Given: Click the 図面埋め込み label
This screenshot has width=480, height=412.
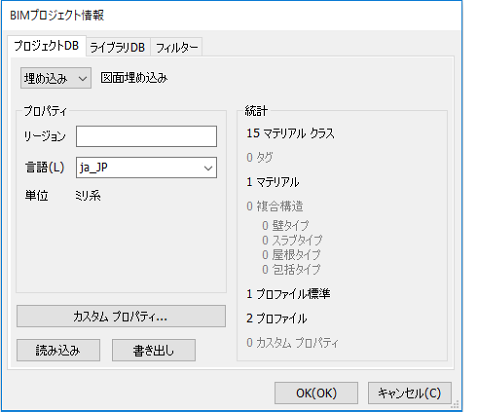Looking at the screenshot, I should (134, 78).
